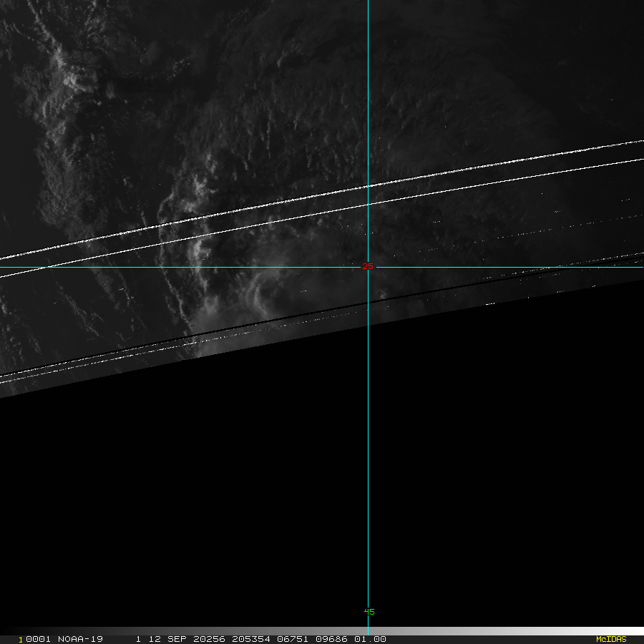Viewport: 644px width, 644px height.
Task: Select the date text 12 SEP 20256
Action: (x=187, y=639)
